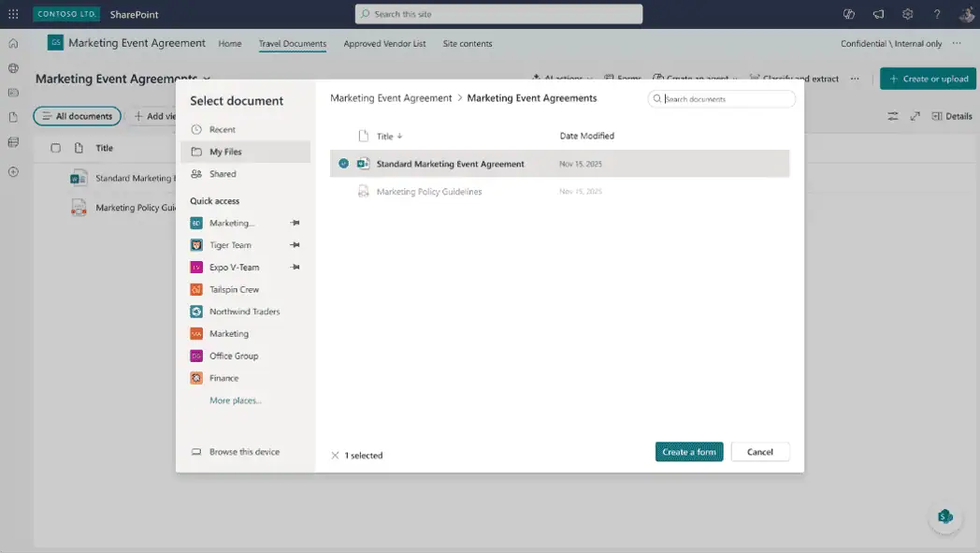
Task: Open the site header more options ellipsis
Action: (x=957, y=43)
